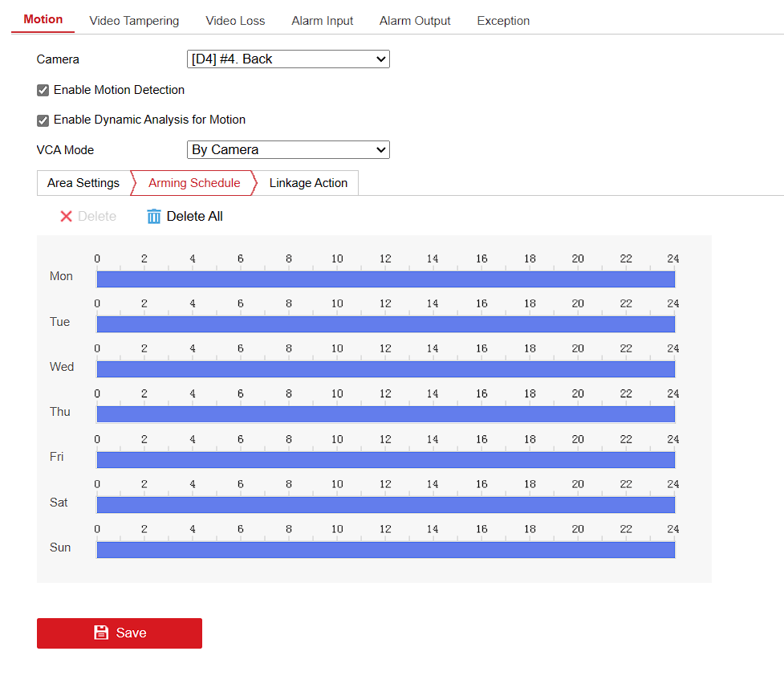Select the Motion tab
The width and height of the screenshot is (784, 696).
(43, 19)
